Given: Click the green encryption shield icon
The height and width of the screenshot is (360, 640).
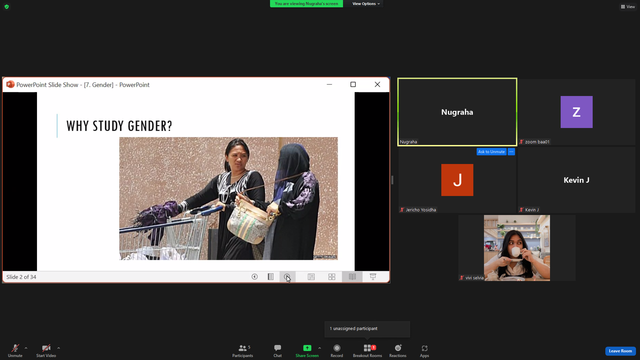Looking at the screenshot, I should click(x=7, y=7).
